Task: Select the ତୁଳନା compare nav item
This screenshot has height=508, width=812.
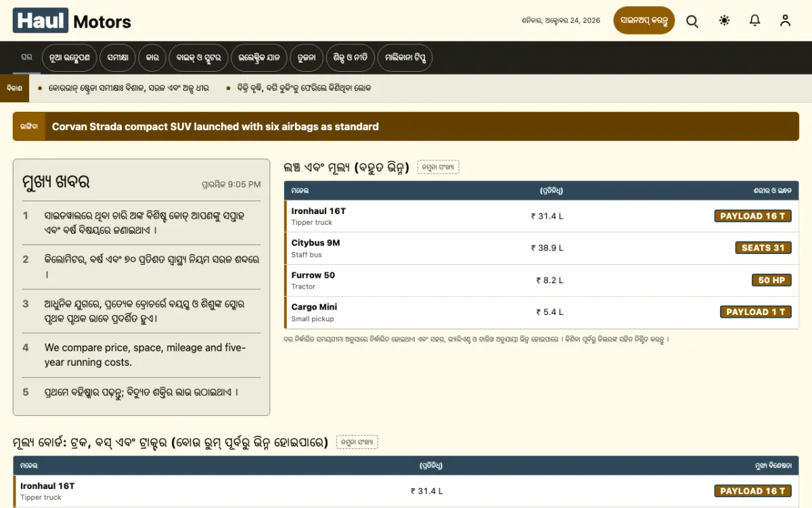Action: pyautogui.click(x=307, y=58)
